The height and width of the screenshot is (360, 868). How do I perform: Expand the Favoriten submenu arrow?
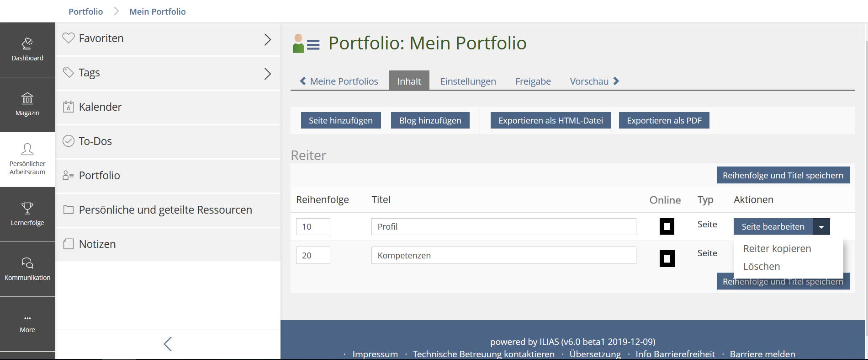pos(268,39)
